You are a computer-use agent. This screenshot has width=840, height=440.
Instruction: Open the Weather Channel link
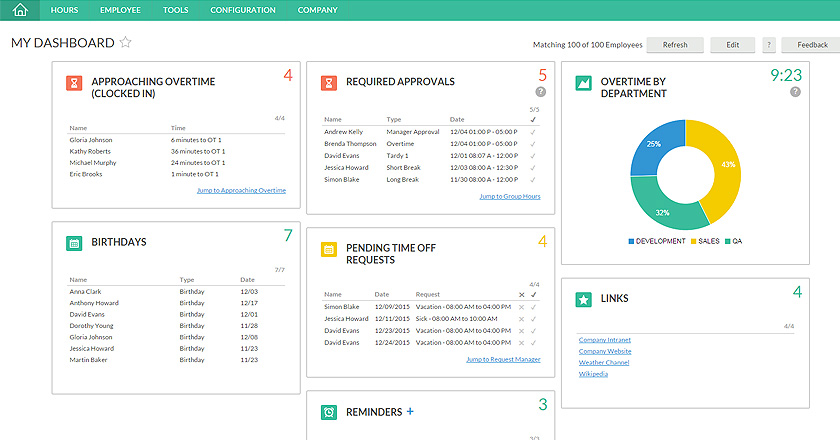click(604, 362)
